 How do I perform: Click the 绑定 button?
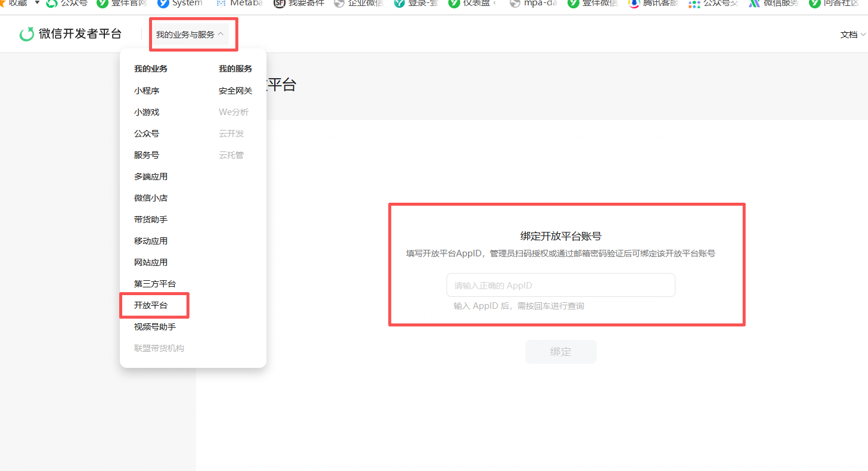[x=561, y=352]
